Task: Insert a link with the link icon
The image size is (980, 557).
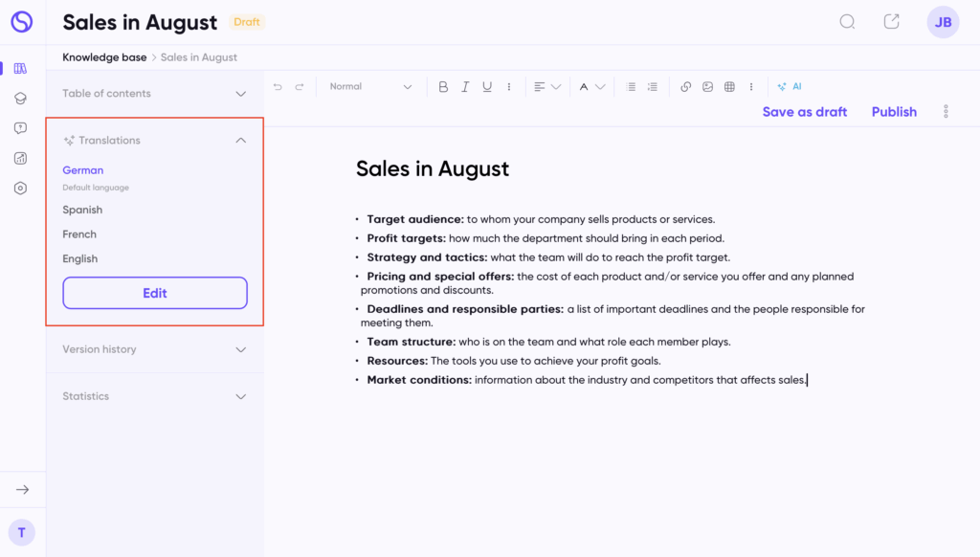Action: click(x=685, y=87)
